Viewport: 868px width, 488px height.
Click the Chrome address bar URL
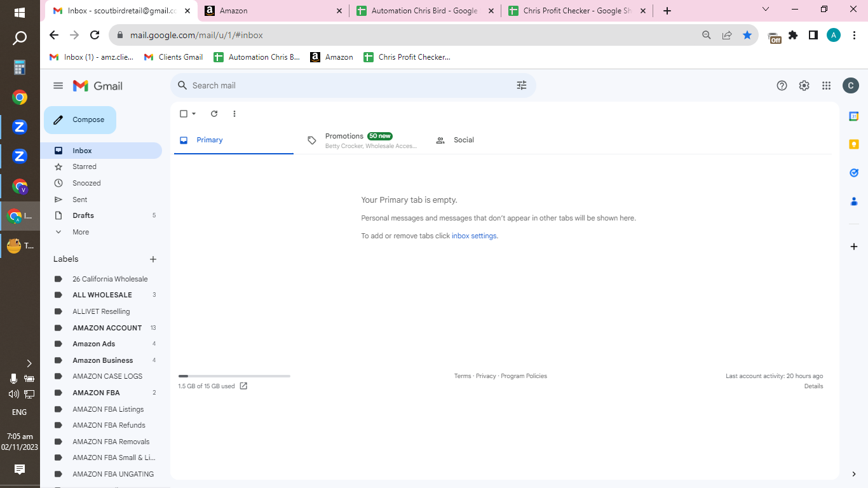[x=196, y=36]
